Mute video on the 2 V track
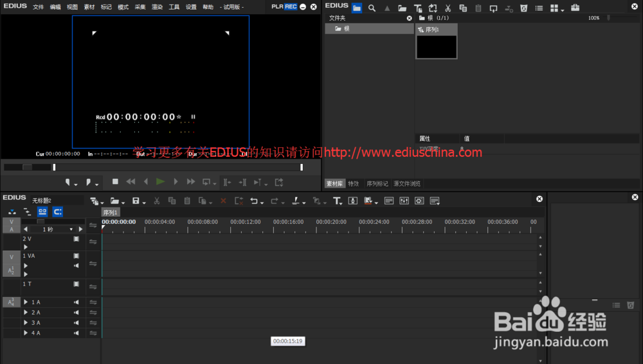643x364 pixels. (77, 239)
